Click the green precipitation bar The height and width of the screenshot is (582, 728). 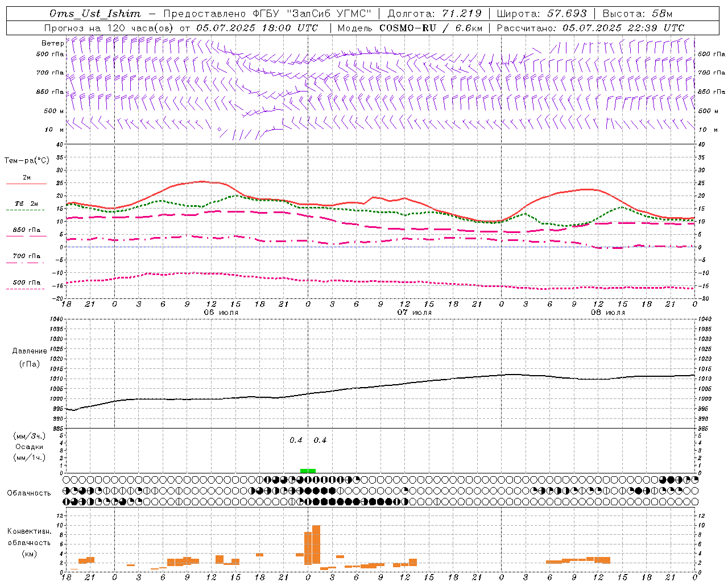point(308,471)
